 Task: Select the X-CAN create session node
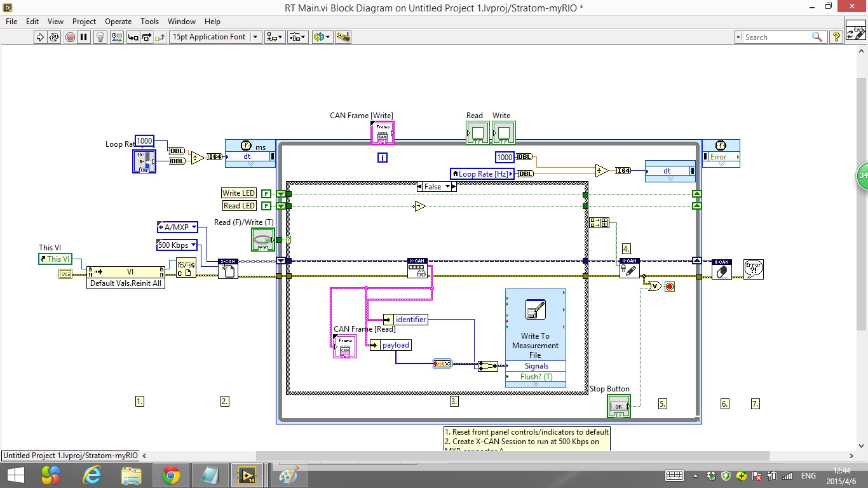(x=228, y=269)
